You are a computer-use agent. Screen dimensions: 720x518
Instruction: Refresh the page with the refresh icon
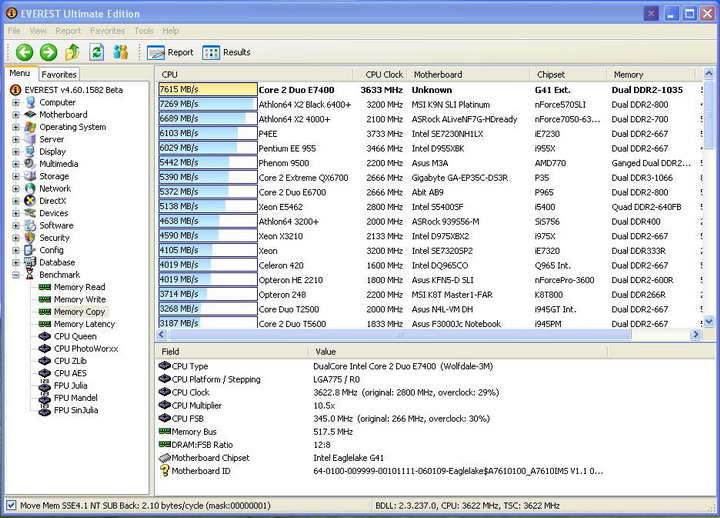tap(96, 52)
